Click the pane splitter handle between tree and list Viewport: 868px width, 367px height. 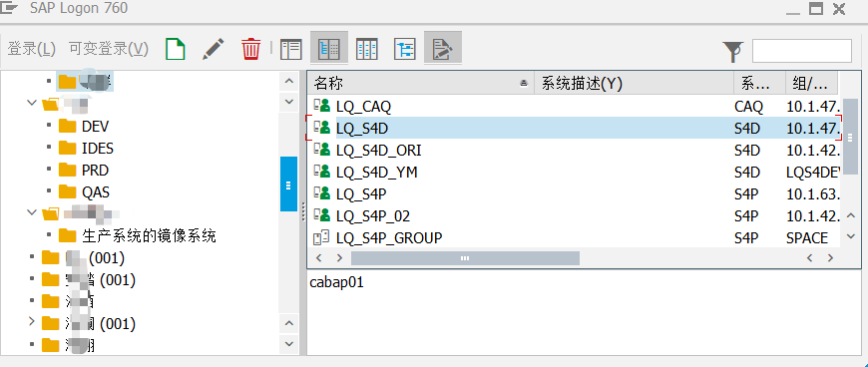303,212
